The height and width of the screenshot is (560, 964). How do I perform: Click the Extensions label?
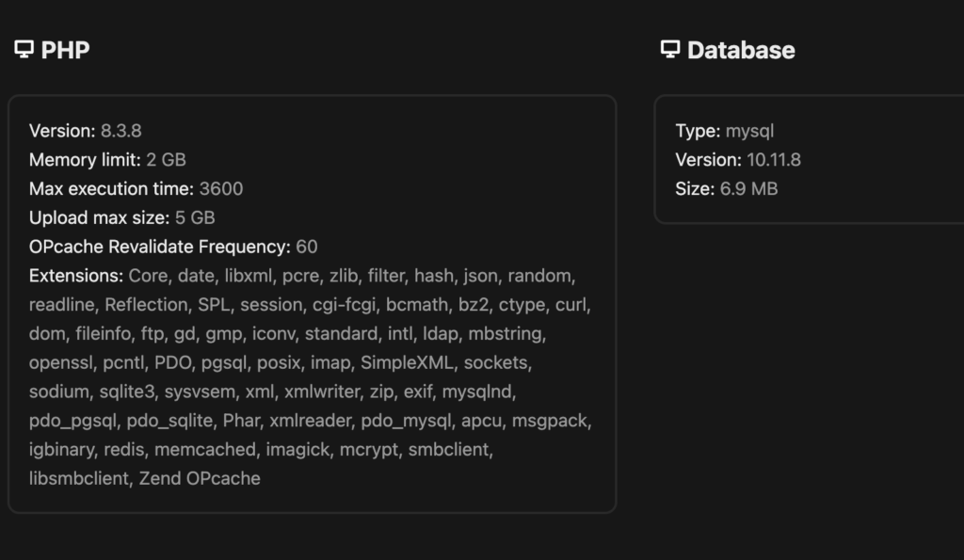[76, 276]
